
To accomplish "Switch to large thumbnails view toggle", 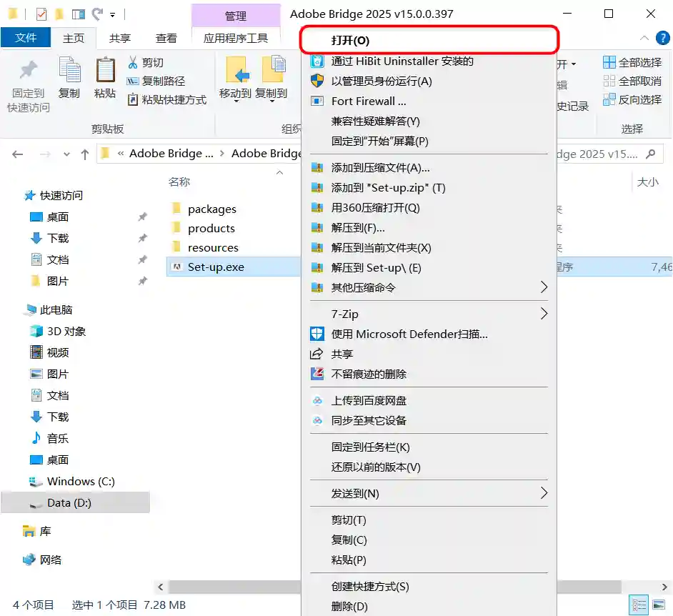I will click(658, 605).
